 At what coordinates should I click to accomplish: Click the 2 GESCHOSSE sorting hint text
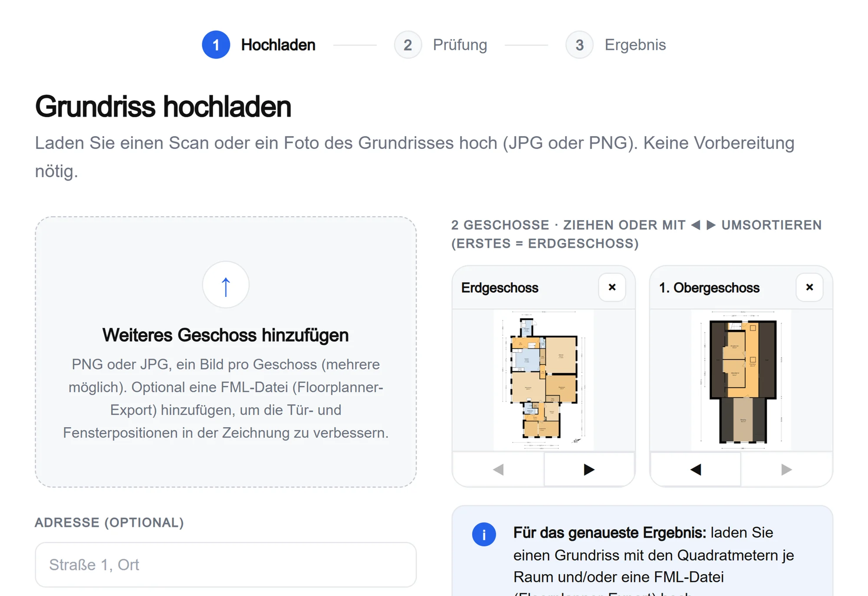(x=636, y=234)
